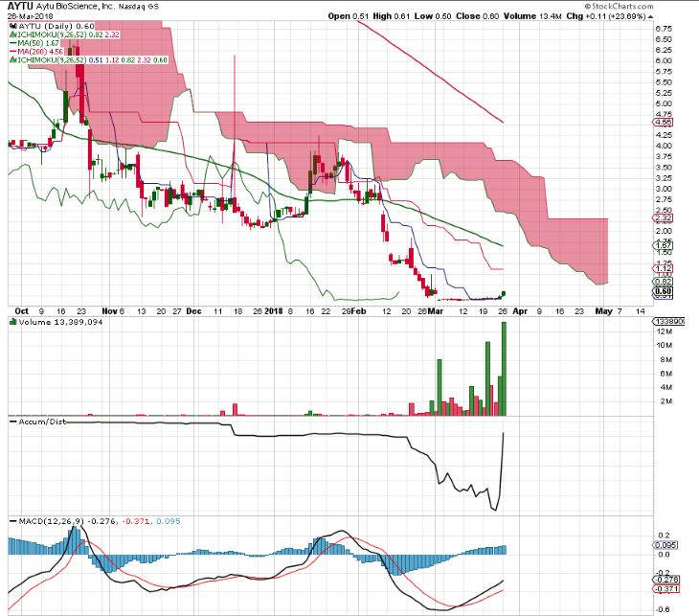
Task: Click the Oct label on date axis
Action: (21, 311)
